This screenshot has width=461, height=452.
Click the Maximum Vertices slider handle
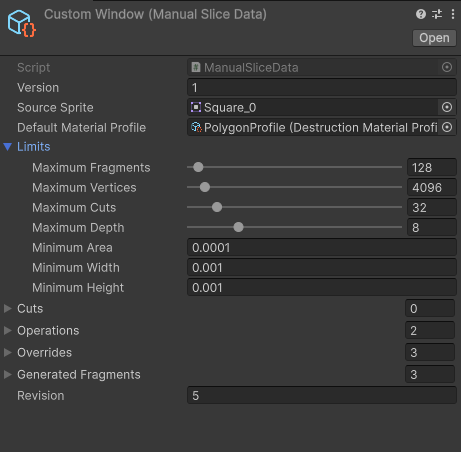click(x=205, y=187)
